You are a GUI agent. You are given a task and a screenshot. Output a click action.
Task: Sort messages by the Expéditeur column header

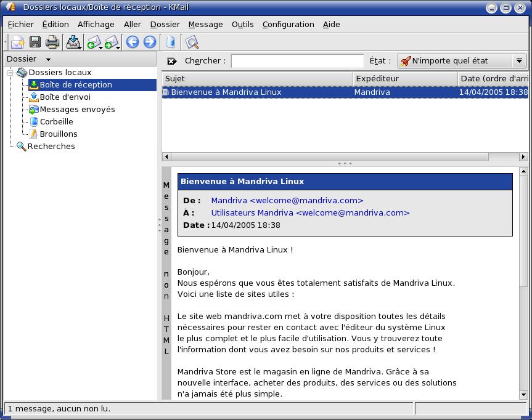coord(404,79)
